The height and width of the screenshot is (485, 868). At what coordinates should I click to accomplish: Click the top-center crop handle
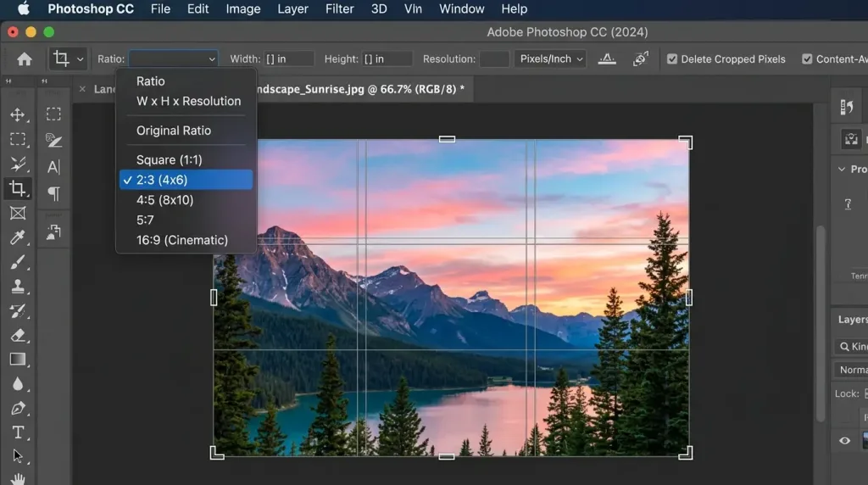(447, 139)
